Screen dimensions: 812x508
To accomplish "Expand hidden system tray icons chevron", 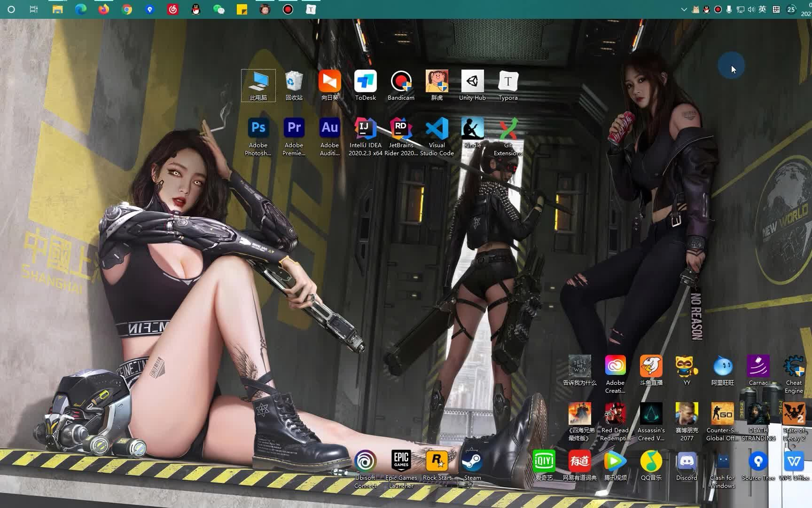I will 684,9.
